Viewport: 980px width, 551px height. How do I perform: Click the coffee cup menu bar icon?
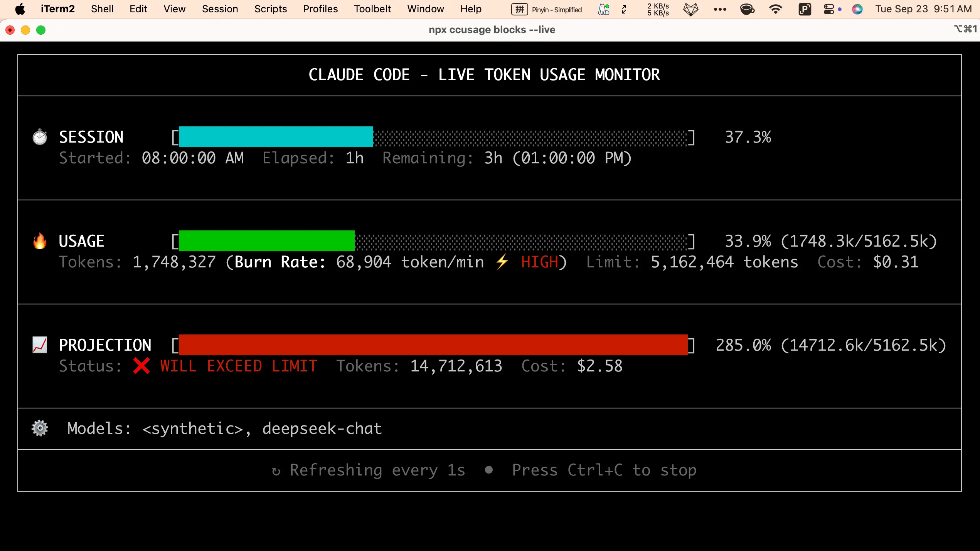click(747, 9)
